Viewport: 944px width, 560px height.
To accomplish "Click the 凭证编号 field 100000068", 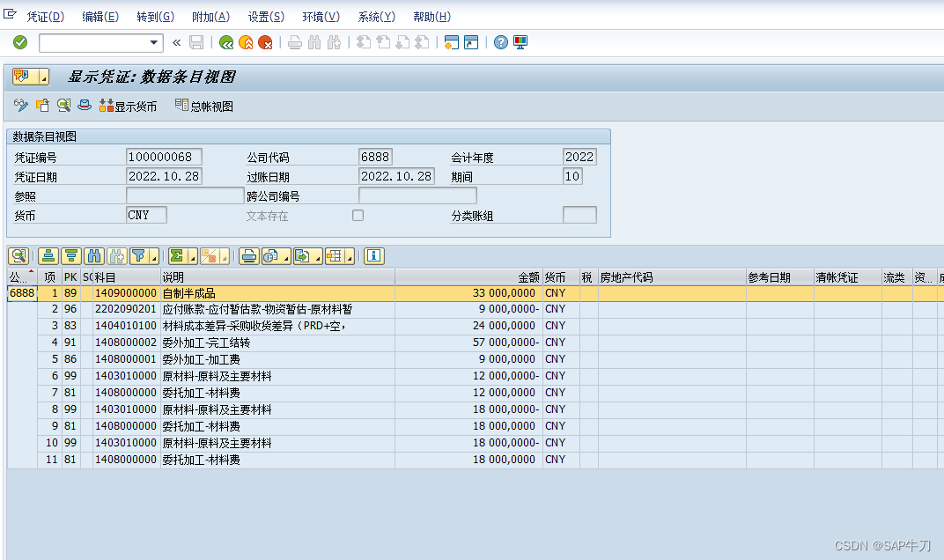I will (x=164, y=157).
